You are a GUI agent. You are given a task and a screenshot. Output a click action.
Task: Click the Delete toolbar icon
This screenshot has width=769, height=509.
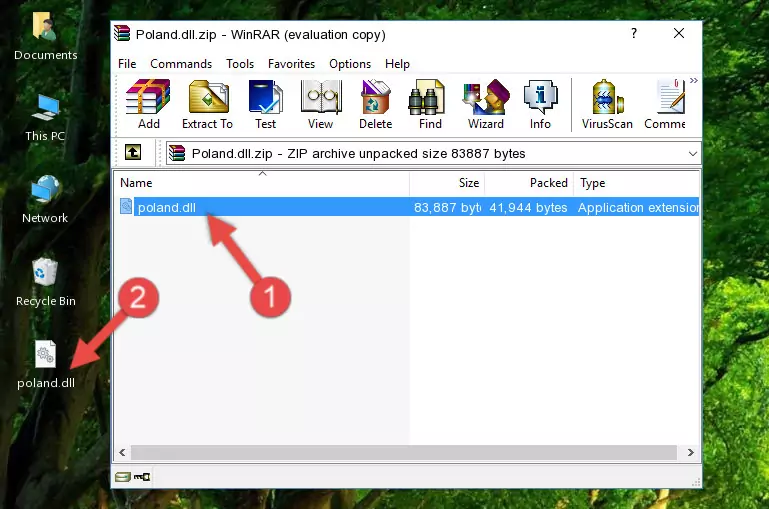pos(376,104)
